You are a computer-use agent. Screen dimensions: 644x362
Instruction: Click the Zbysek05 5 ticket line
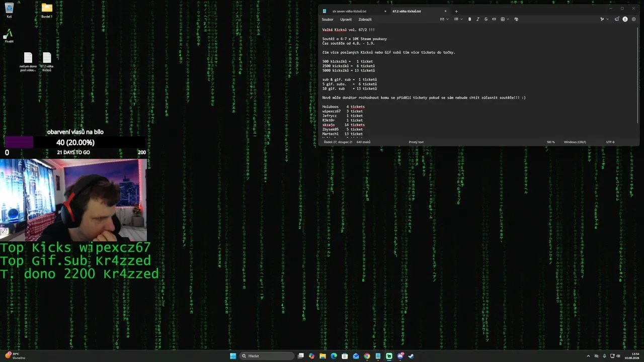[x=343, y=129]
